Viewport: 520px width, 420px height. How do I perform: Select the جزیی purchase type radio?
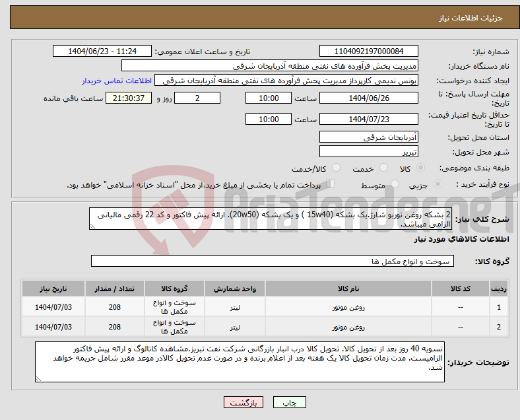[x=438, y=184]
